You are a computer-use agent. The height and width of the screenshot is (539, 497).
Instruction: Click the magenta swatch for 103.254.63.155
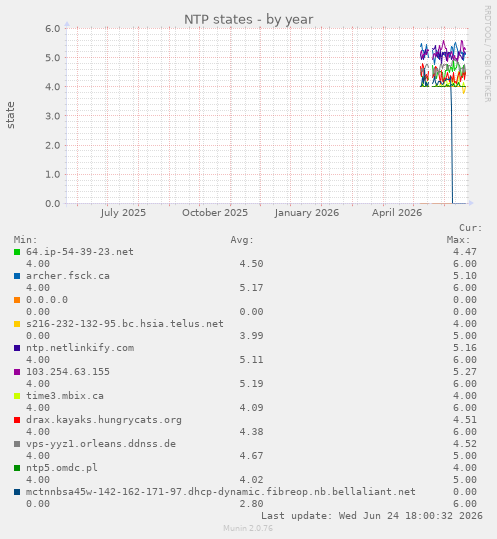click(17, 372)
